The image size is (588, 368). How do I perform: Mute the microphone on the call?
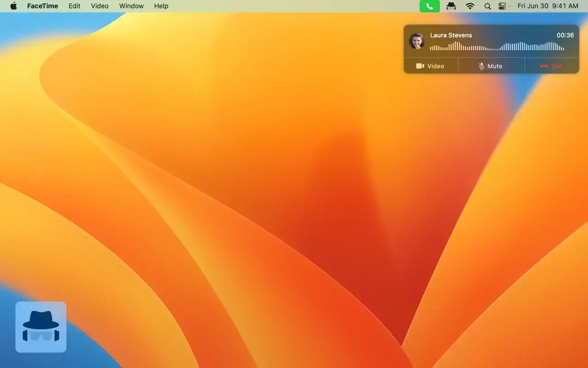(491, 66)
